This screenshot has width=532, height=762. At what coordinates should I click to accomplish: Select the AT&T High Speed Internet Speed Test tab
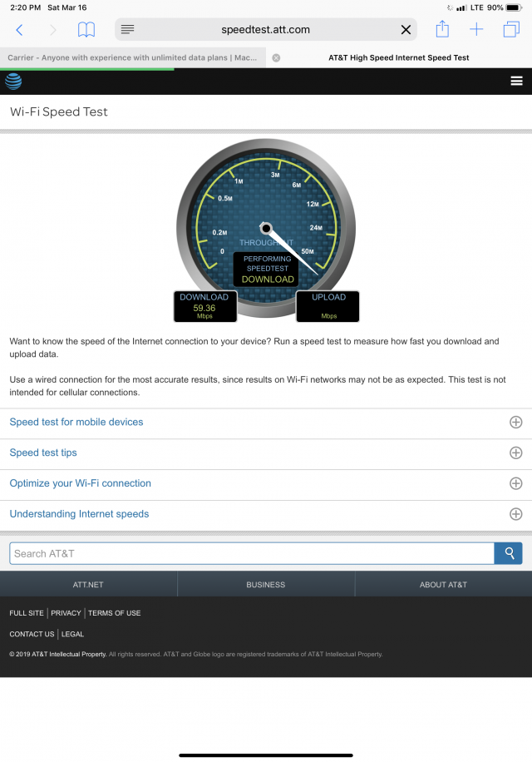click(398, 57)
